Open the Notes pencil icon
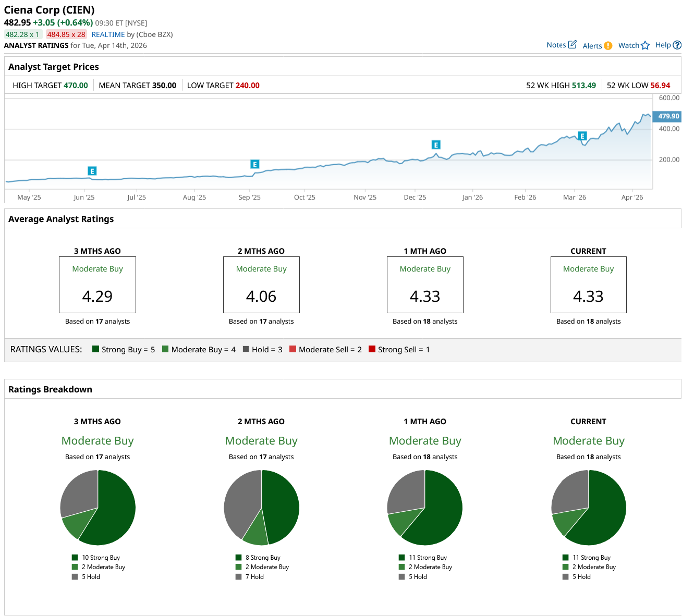Image resolution: width=682 pixels, height=616 pixels. [572, 45]
